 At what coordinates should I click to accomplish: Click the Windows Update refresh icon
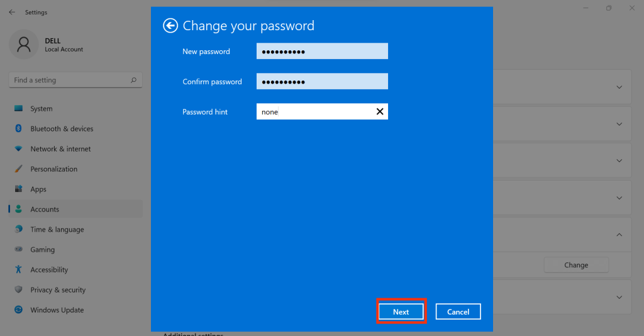click(x=18, y=310)
